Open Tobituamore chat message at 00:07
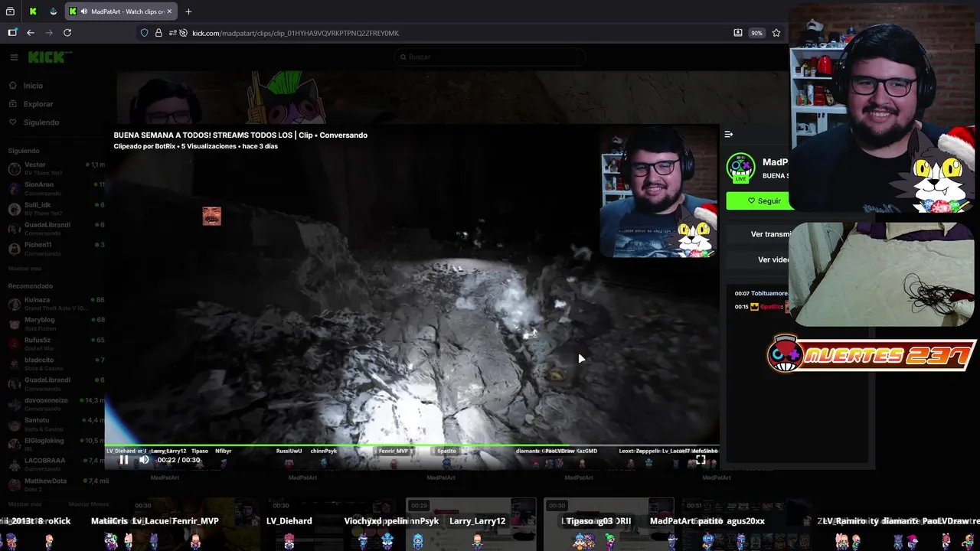Viewport: 980px width, 551px height. point(760,293)
